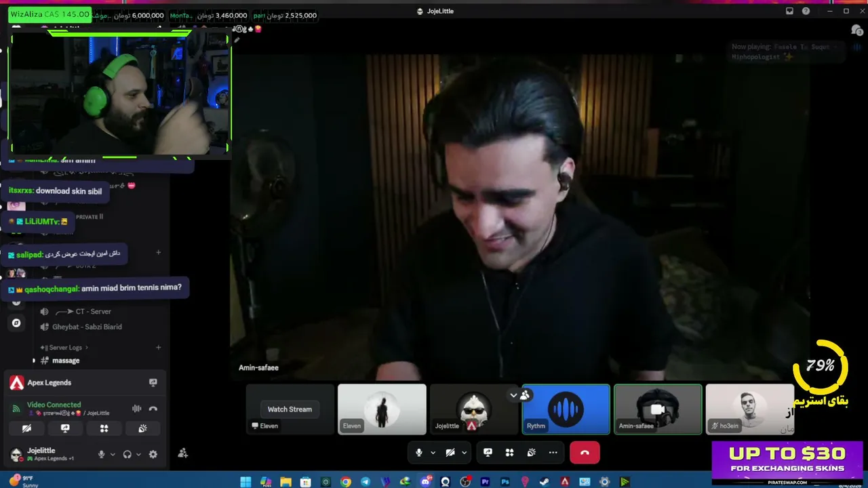This screenshot has height=488, width=868.
Task: Mute microphone next to Jojelittle username
Action: tap(102, 454)
